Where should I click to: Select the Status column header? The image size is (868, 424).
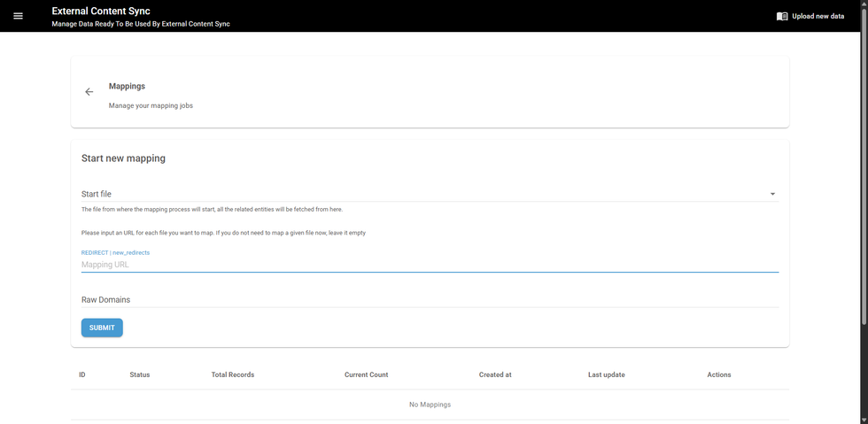pos(140,374)
